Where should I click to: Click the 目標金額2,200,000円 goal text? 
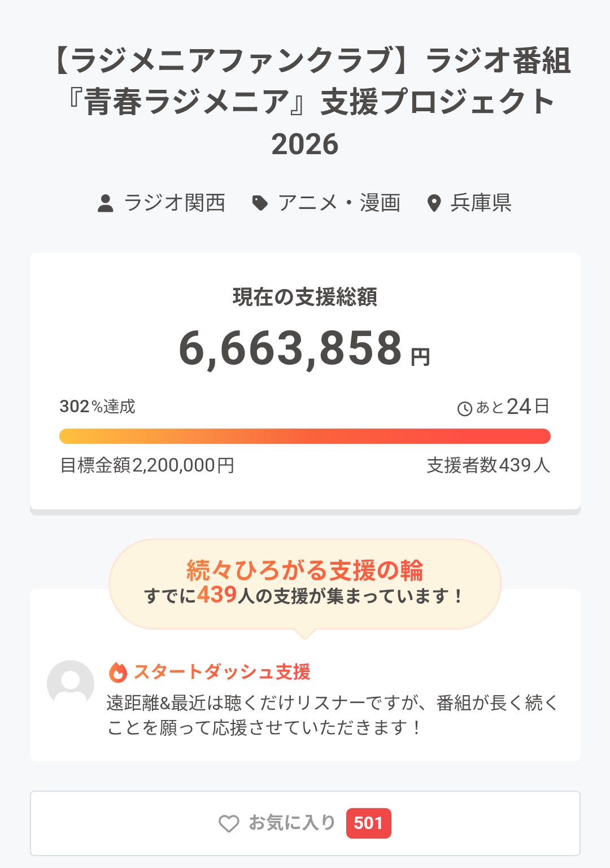point(147,465)
